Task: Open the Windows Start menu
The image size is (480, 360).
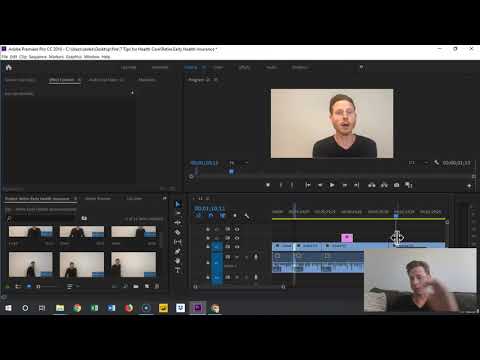Action: 8,308
